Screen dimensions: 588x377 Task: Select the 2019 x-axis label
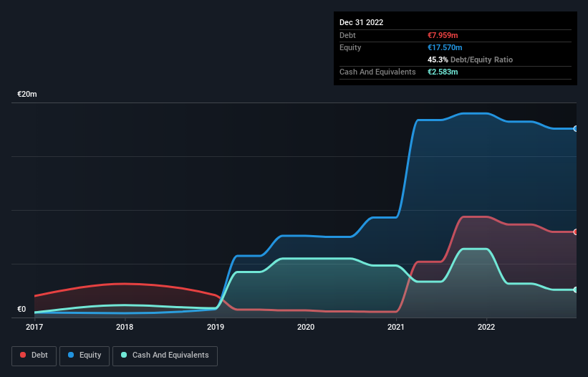click(x=216, y=327)
